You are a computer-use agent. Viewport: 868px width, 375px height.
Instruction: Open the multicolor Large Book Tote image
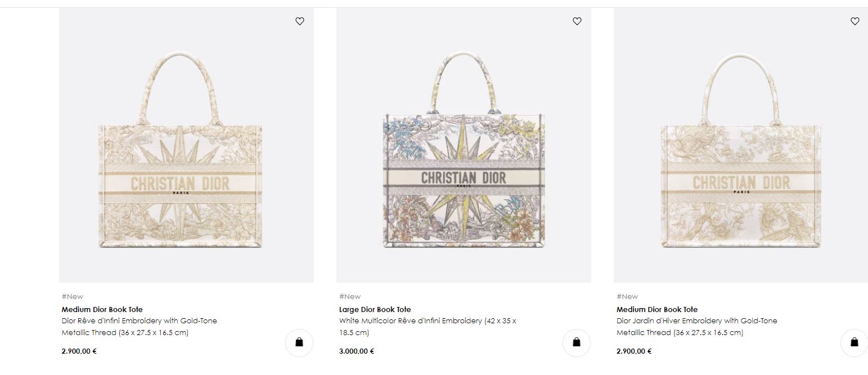tap(464, 152)
